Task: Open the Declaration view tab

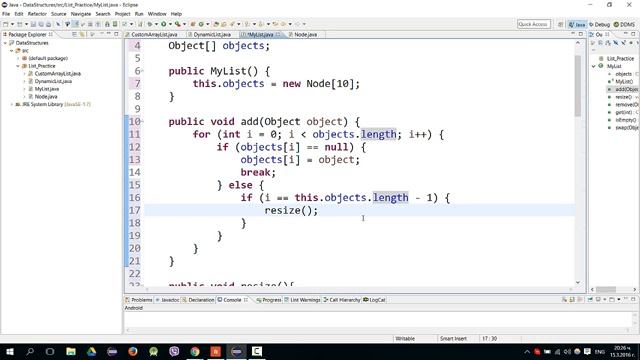Action: pyautogui.click(x=198, y=300)
